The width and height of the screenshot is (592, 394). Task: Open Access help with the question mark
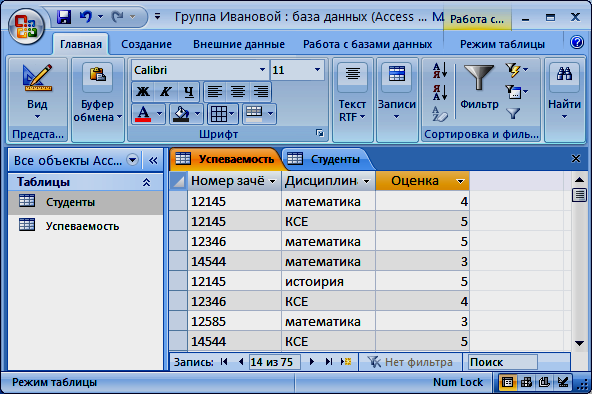pos(577,42)
